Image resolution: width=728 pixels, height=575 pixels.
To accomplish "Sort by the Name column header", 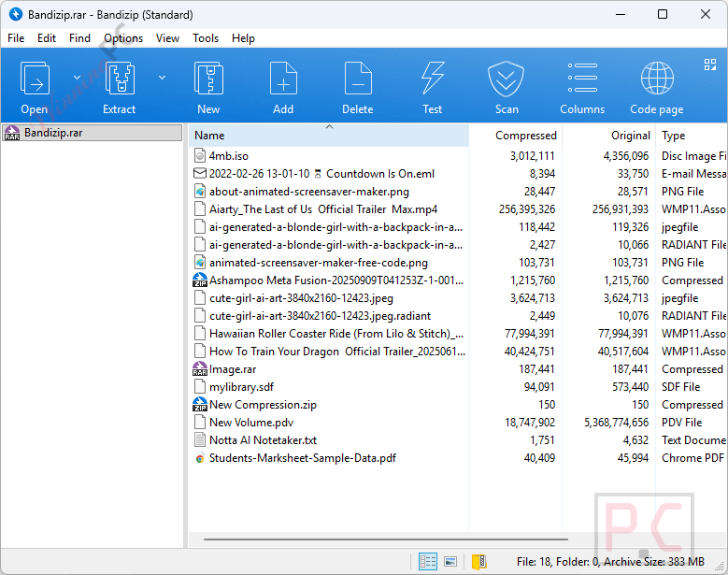I will coord(329,136).
